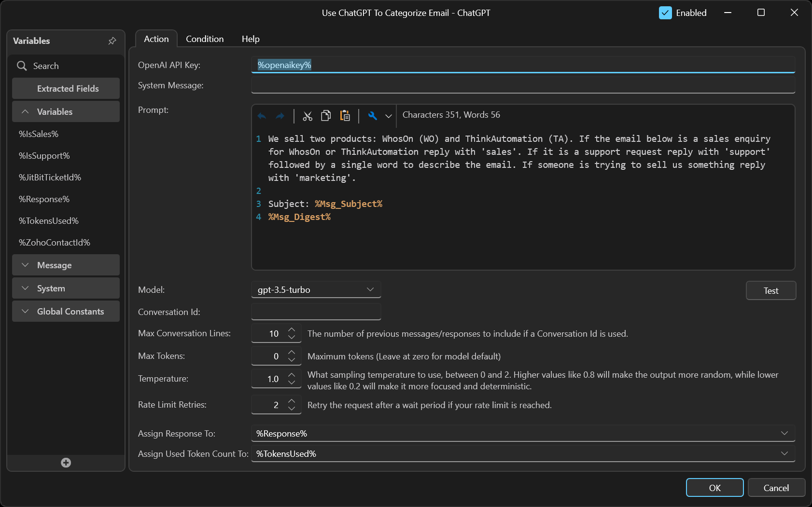Image resolution: width=812 pixels, height=507 pixels.
Task: Open Assign Response To dropdown
Action: click(x=523, y=433)
